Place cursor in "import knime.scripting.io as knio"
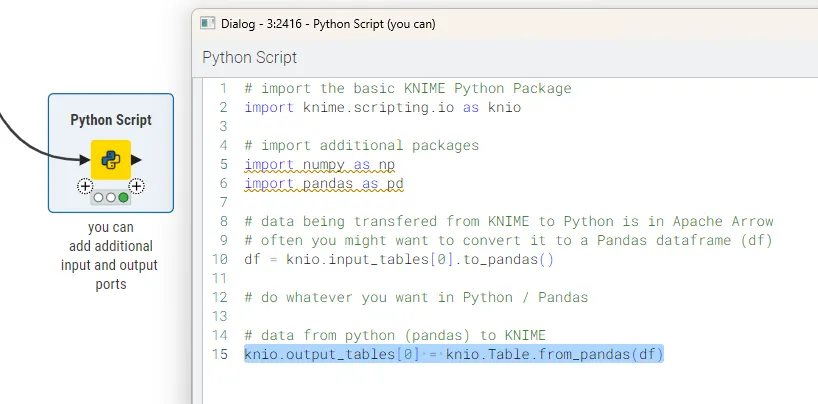The height and width of the screenshot is (404, 818). (382, 108)
